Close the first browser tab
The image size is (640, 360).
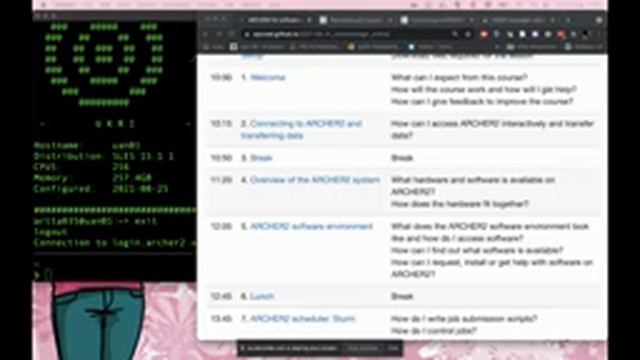tap(309, 20)
